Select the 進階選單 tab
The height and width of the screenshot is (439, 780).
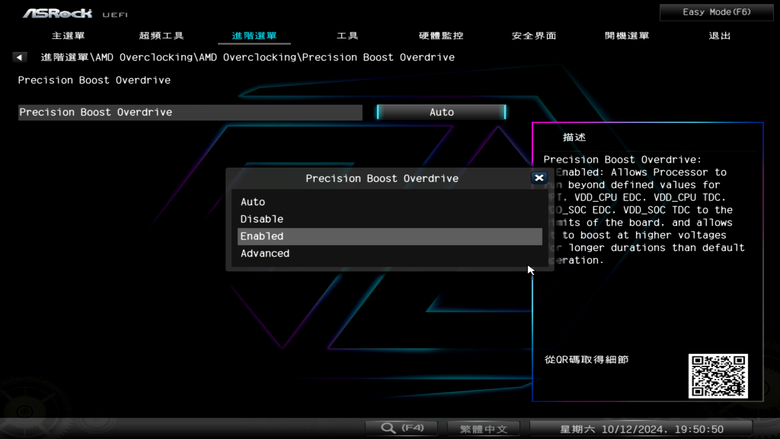click(254, 36)
